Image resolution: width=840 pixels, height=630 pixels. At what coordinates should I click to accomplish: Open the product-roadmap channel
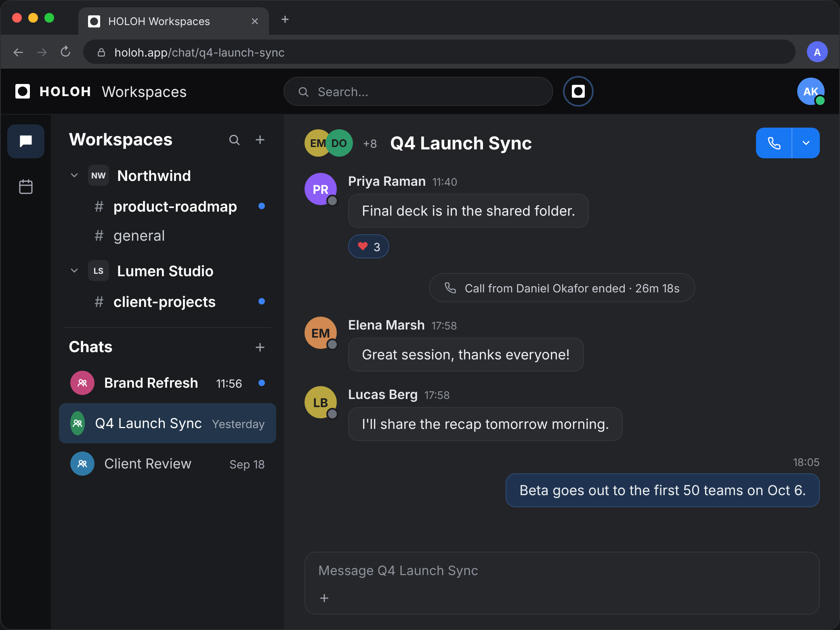[x=168, y=206]
